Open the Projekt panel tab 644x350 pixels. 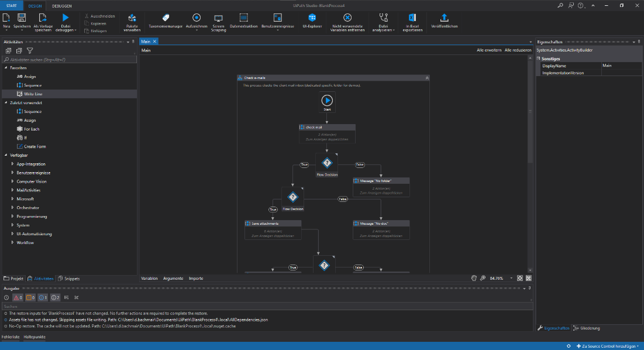click(x=13, y=279)
